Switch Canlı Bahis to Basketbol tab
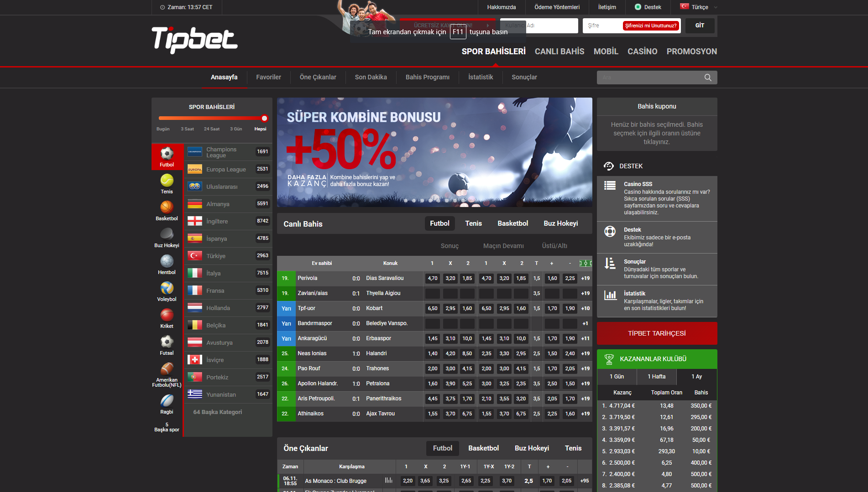The height and width of the screenshot is (492, 868). (x=512, y=223)
